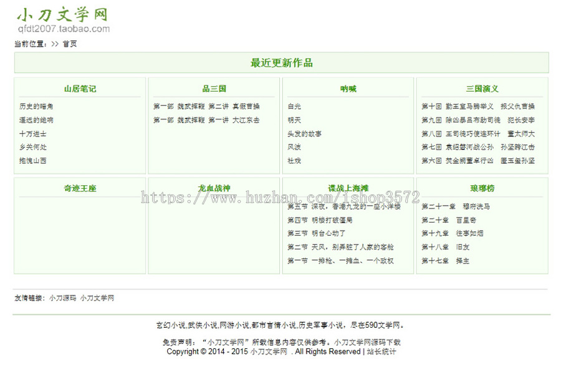Read chapter 历史的暗角
The width and height of the screenshot is (561, 392).
click(x=36, y=106)
